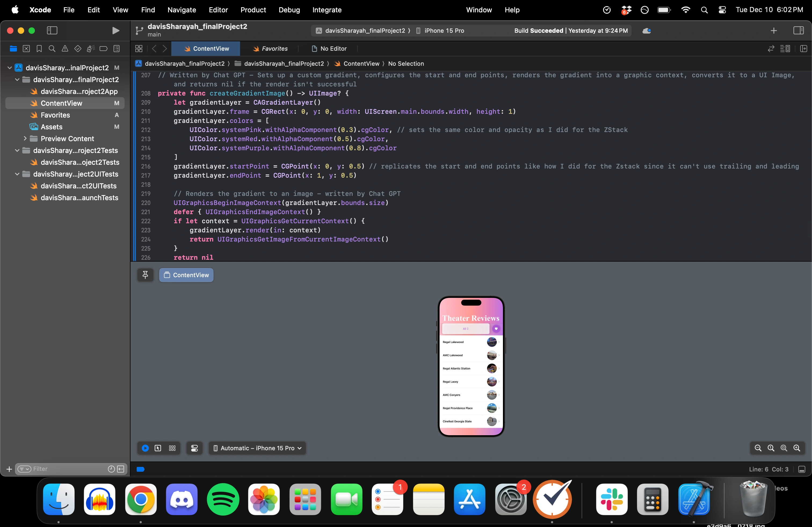Open the canvas Device Settings icon
Screen dimensions: 812x527
194,448
